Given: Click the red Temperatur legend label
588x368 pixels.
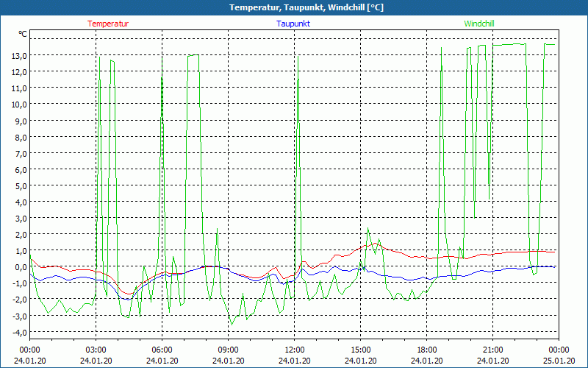Looking at the screenshot, I should tap(108, 24).
